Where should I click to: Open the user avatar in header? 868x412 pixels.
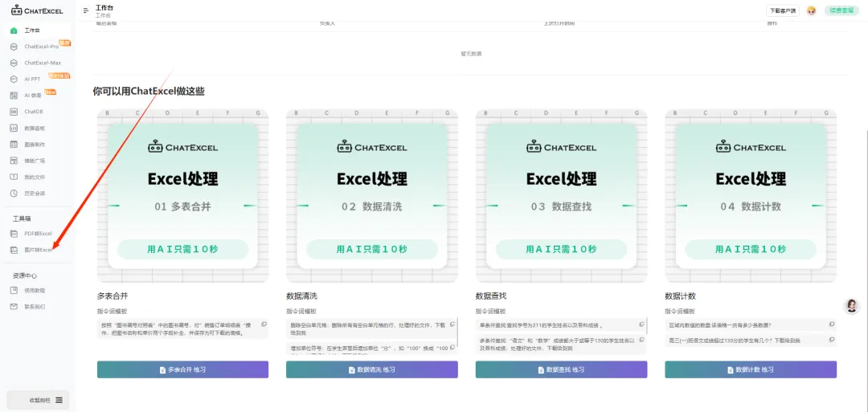[812, 10]
